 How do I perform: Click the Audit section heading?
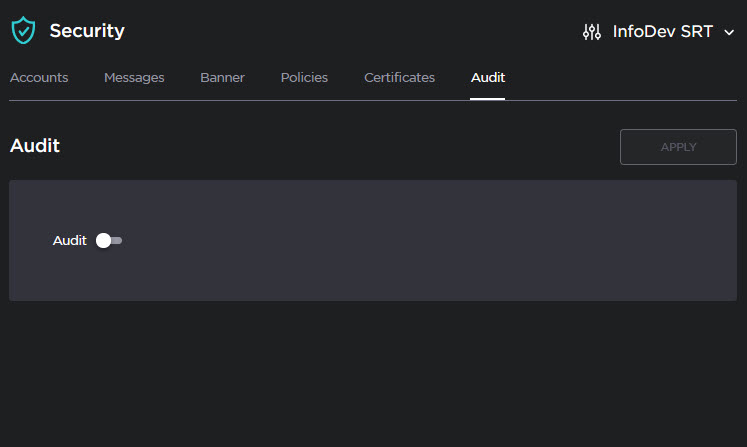coord(35,146)
